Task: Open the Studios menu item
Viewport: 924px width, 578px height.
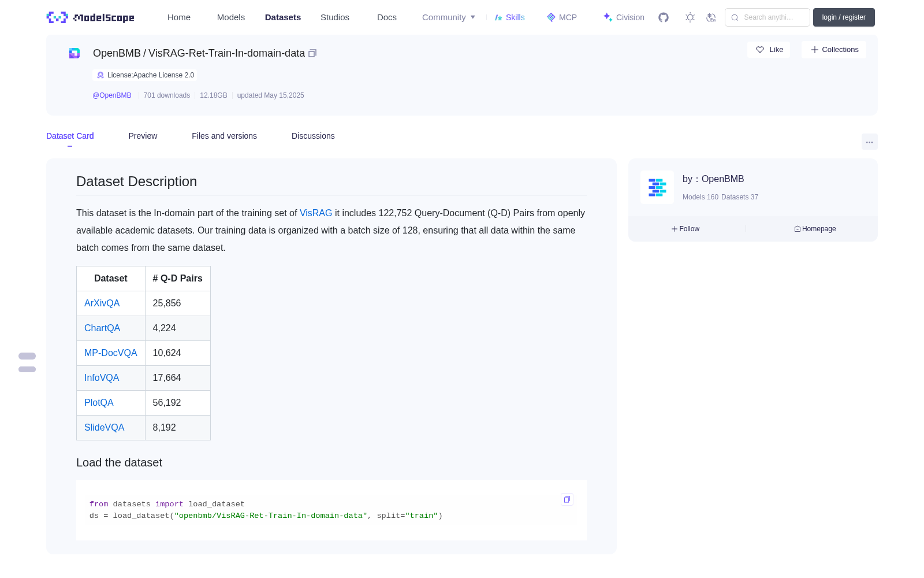Action: click(x=335, y=17)
